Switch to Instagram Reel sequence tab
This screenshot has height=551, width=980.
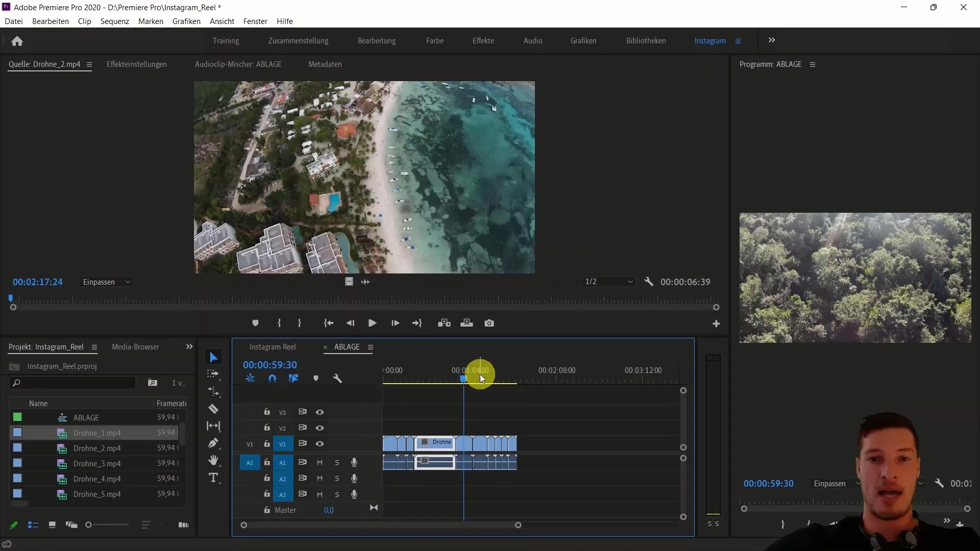(273, 347)
